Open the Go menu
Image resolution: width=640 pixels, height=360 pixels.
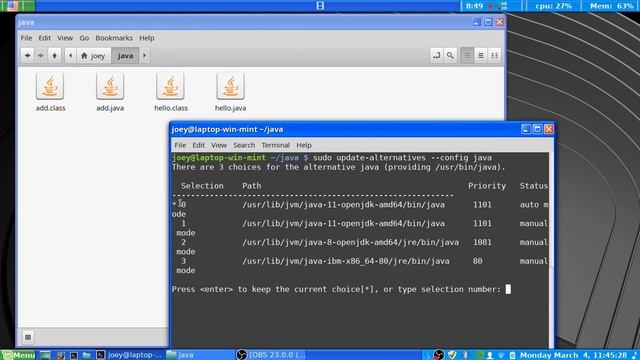(84, 38)
